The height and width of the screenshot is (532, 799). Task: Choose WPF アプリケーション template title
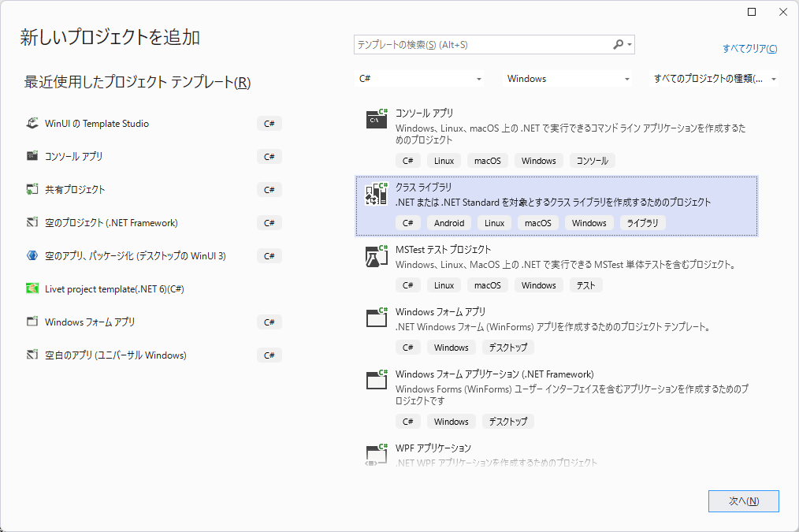[433, 448]
